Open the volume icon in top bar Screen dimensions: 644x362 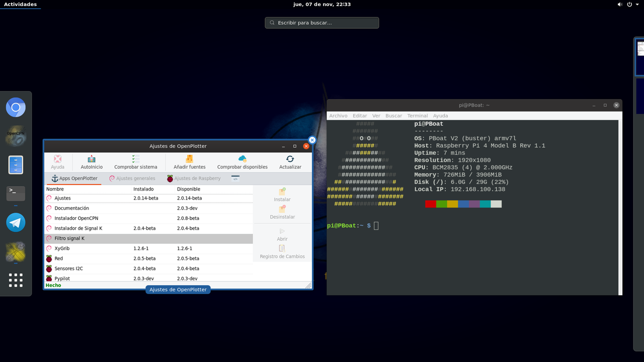(620, 4)
